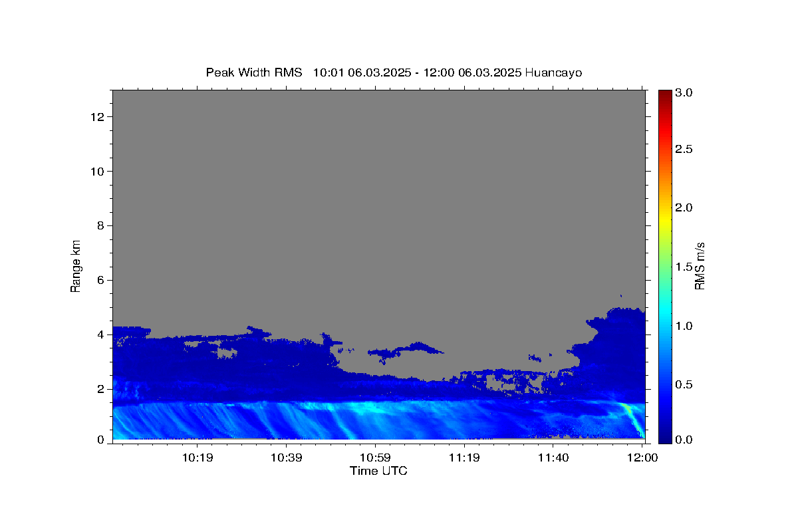798x532 pixels.
Task: Click the range axis value 4
Action: [102, 334]
